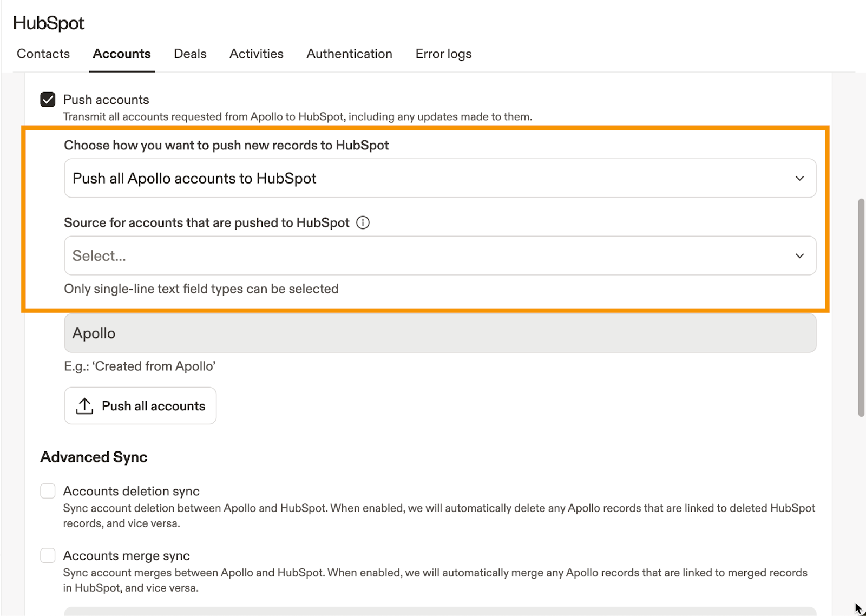Select the Accounts tab

click(x=122, y=54)
